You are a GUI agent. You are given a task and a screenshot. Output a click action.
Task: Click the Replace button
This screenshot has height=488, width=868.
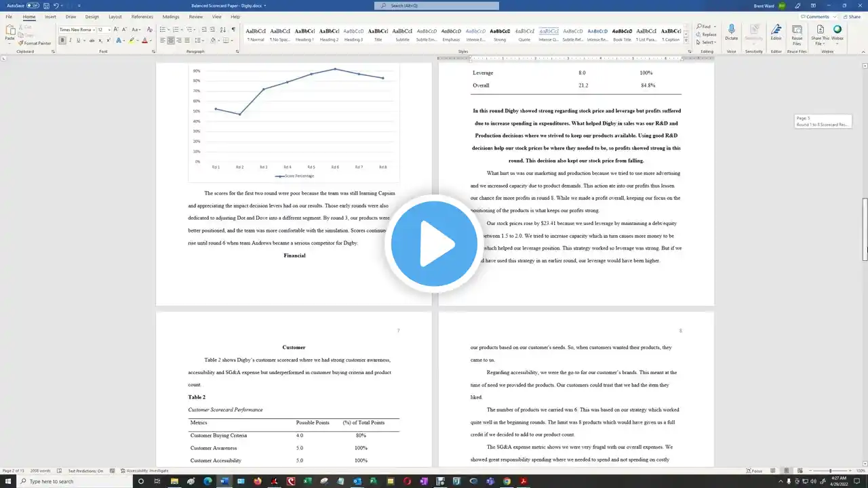coord(707,35)
